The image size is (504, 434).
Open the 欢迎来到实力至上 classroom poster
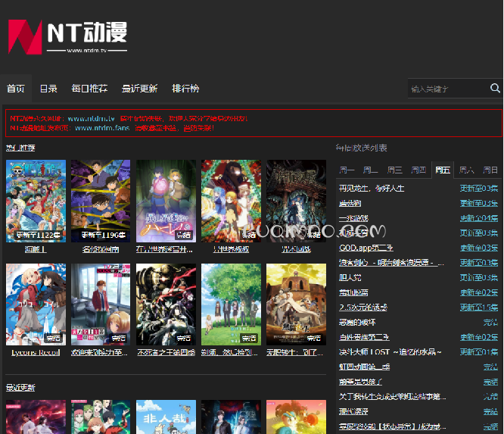point(101,304)
